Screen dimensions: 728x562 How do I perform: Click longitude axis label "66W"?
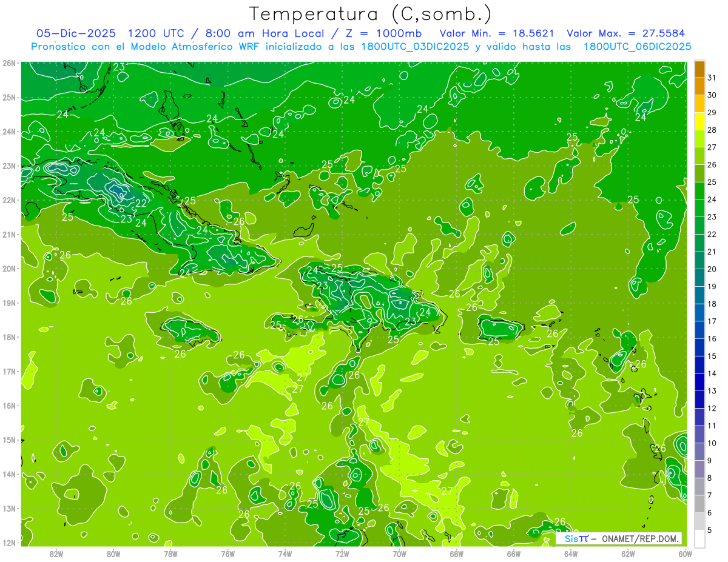tap(514, 554)
